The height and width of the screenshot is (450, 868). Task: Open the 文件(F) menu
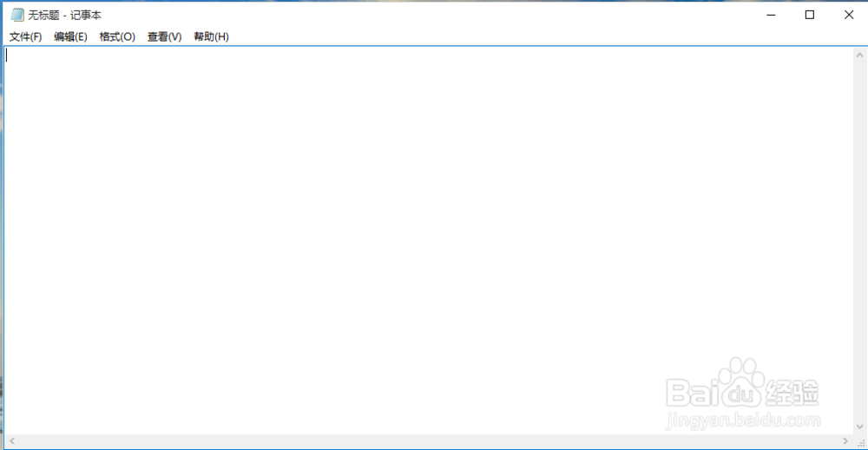pos(26,37)
